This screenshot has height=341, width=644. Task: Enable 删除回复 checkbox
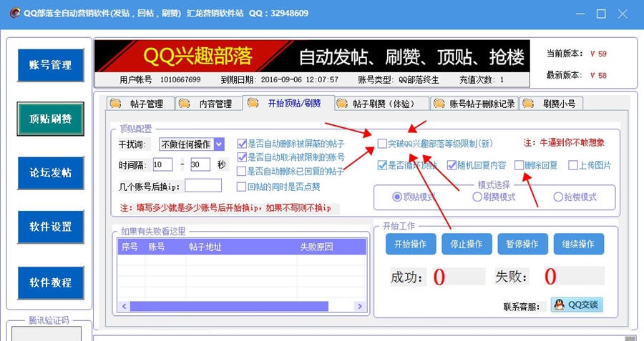(519, 165)
